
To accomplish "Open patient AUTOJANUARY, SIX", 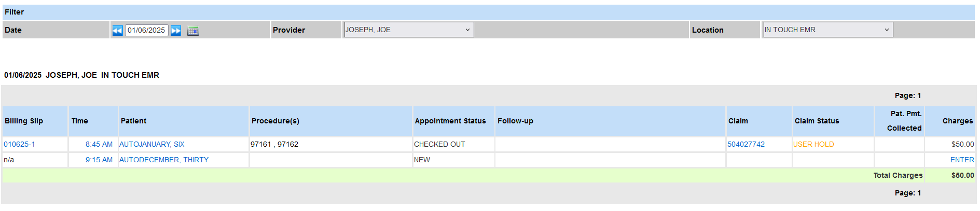I will pyautogui.click(x=151, y=144).
